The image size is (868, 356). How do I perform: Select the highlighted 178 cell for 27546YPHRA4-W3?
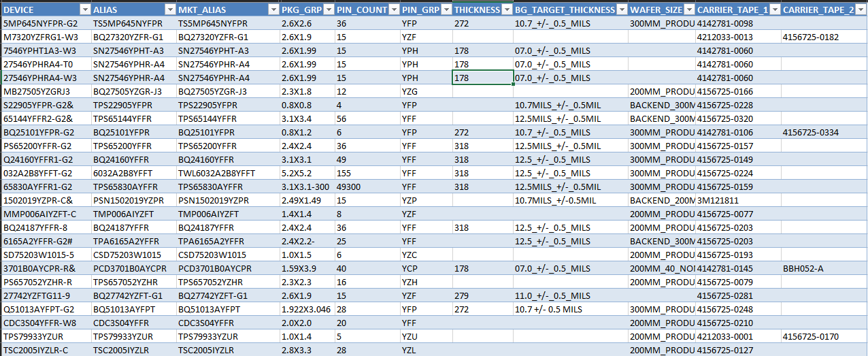[482, 78]
